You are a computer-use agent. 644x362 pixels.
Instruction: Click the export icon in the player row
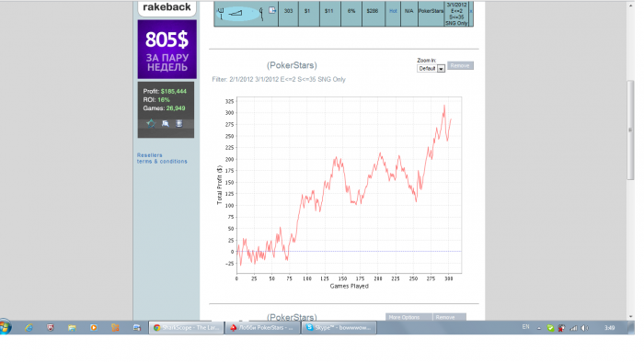point(272,10)
